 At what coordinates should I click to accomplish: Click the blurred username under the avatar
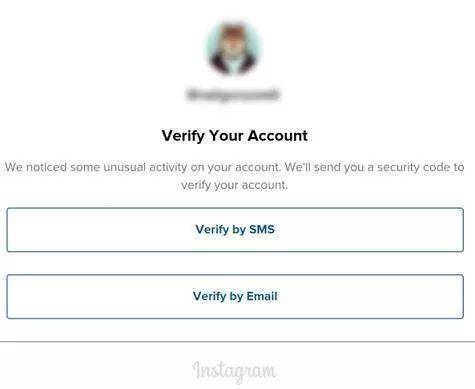(233, 94)
